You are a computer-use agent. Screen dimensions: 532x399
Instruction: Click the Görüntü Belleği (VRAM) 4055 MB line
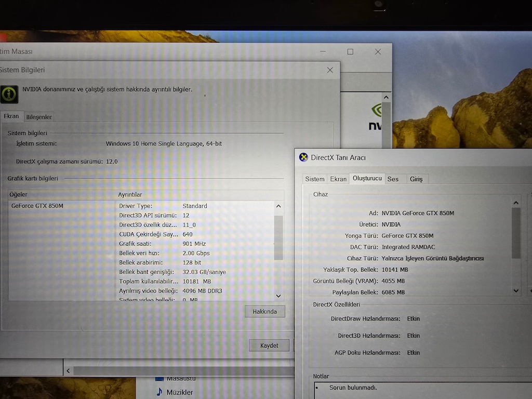[x=358, y=281]
